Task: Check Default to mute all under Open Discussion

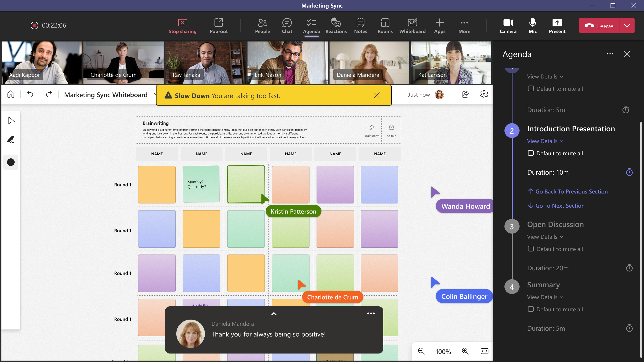Action: pos(531,249)
